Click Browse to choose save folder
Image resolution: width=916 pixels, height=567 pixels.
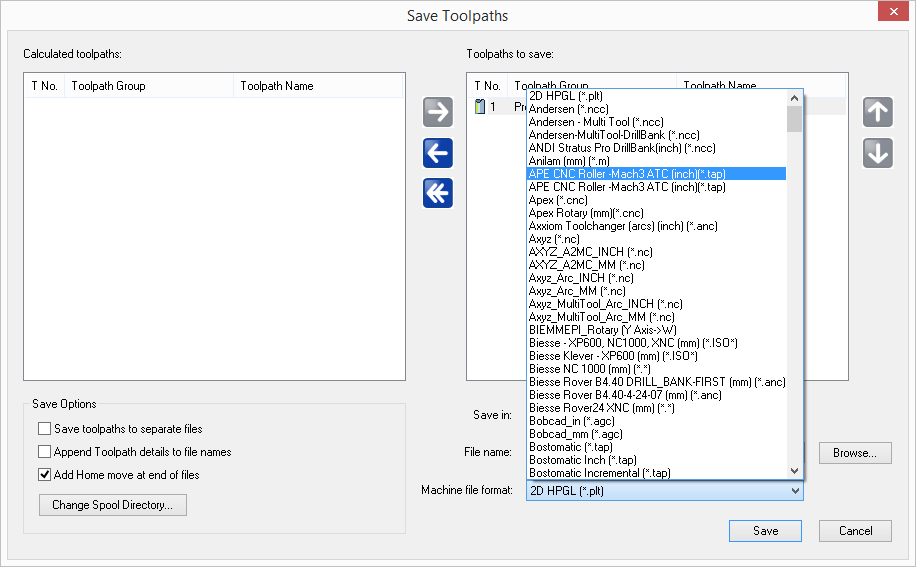pyautogui.click(x=854, y=453)
